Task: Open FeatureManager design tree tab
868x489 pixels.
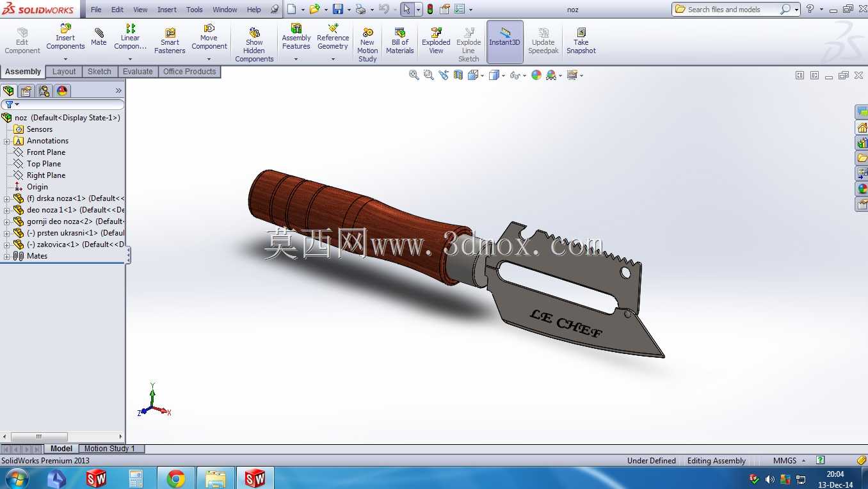Action: [8, 91]
